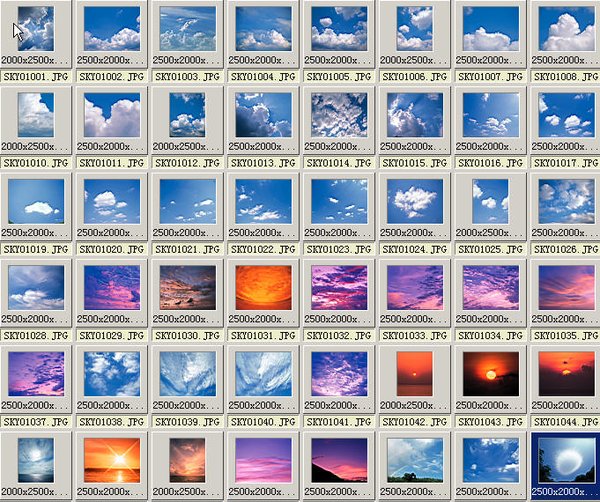Click the purple sky SKY01033.JPG thumbnail
The width and height of the screenshot is (600, 502).
click(415, 287)
